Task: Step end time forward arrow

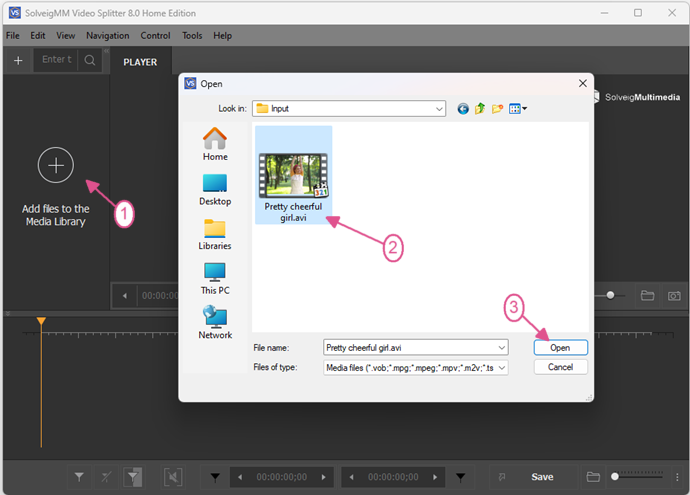Action: click(x=435, y=477)
